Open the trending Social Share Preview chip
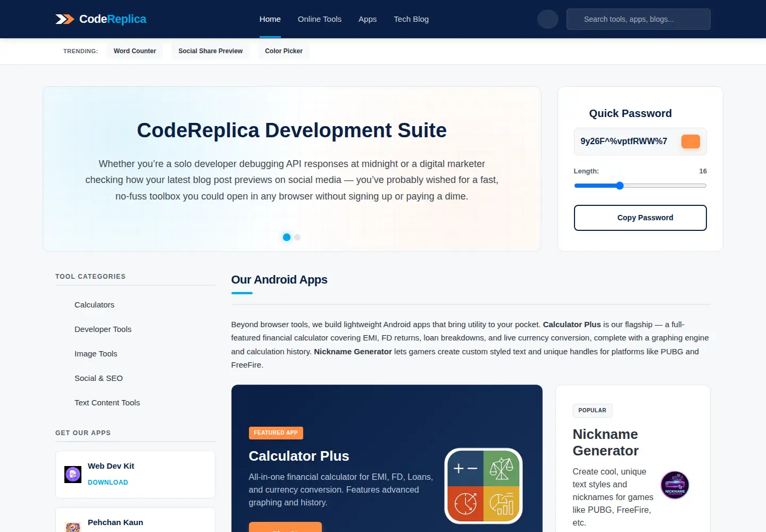This screenshot has width=766, height=532. tap(211, 51)
